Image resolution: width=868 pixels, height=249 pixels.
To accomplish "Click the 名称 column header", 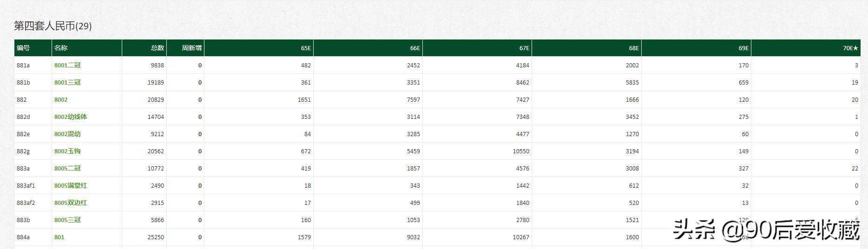I will pyautogui.click(x=61, y=48).
